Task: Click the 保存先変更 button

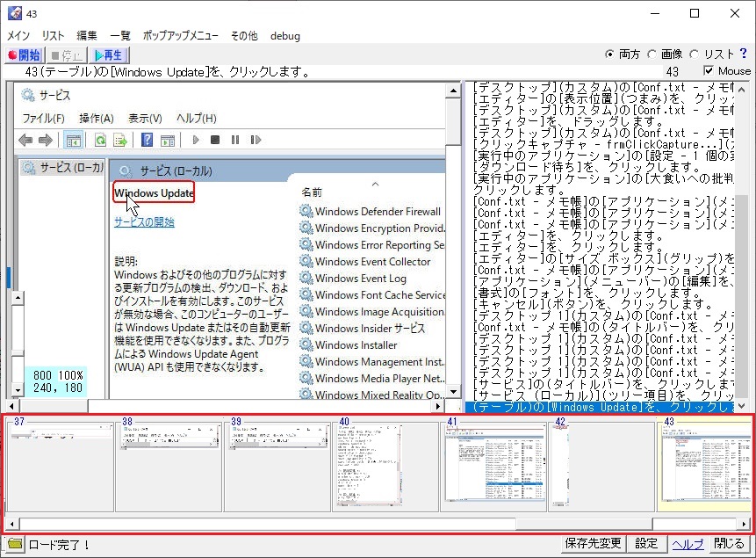Action: click(x=593, y=544)
